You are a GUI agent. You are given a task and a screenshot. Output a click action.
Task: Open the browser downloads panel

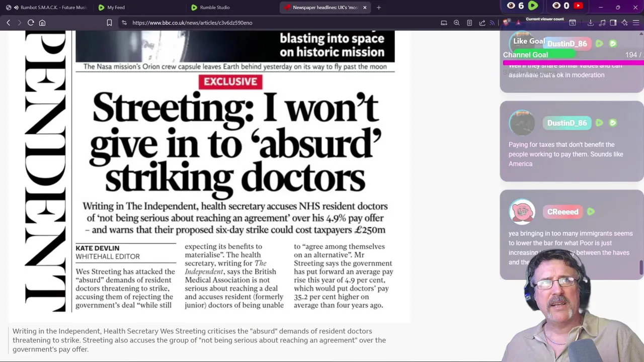[591, 23]
